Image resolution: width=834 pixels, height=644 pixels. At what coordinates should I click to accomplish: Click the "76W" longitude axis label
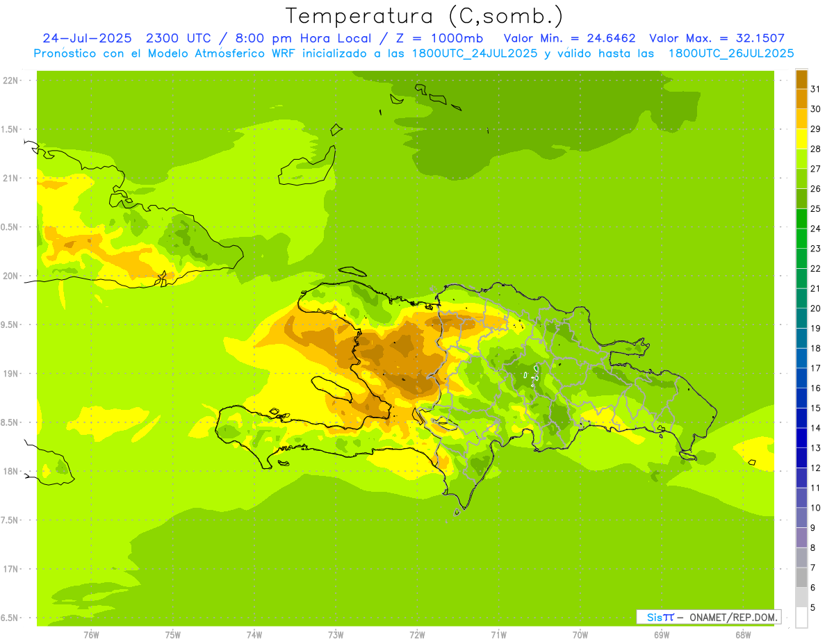click(x=91, y=635)
